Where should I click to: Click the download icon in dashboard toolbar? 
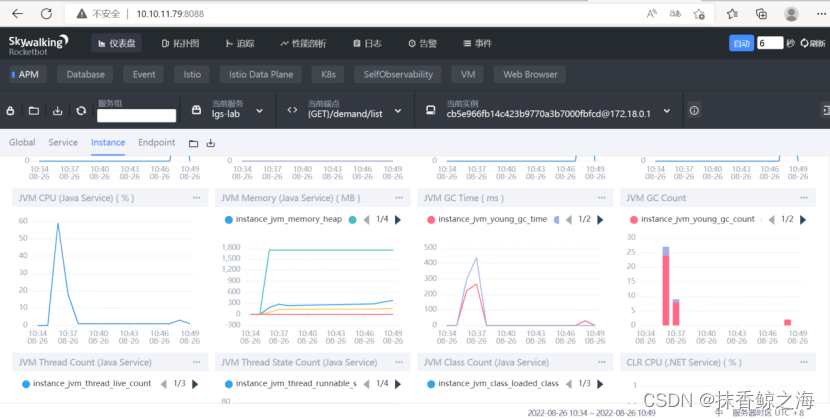coord(57,111)
